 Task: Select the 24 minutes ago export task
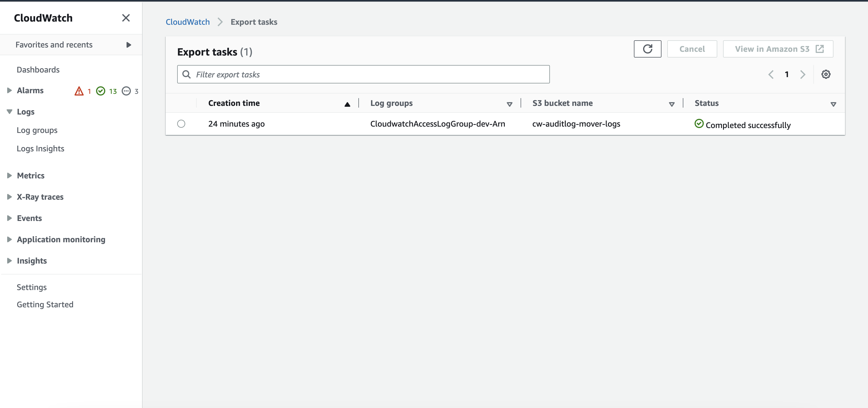click(x=181, y=124)
